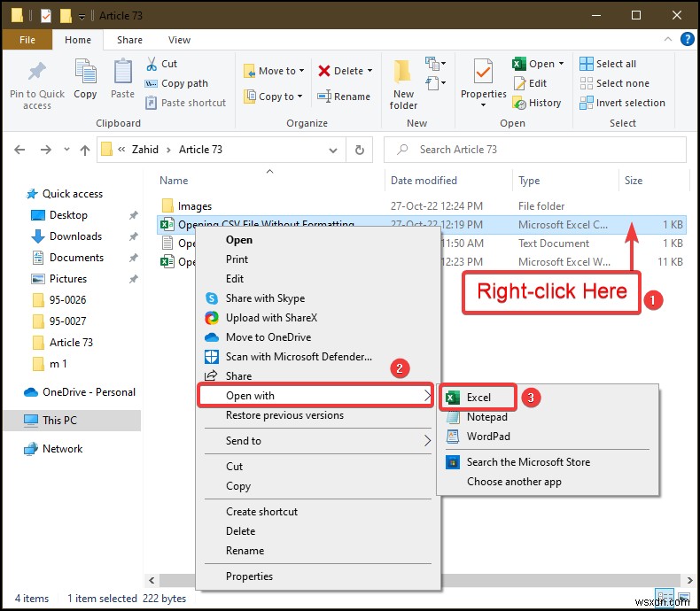Select Downloads in the navigation pane
This screenshot has width=700, height=611.
pos(75,236)
